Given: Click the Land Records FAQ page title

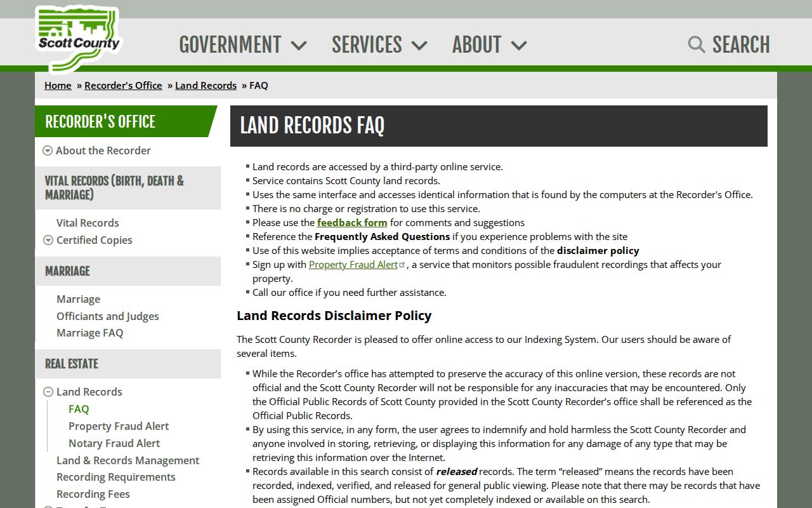Looking at the screenshot, I should (x=312, y=126).
